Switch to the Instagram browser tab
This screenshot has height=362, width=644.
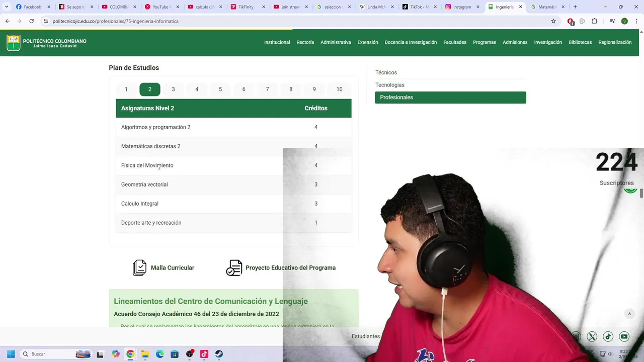pos(462,7)
